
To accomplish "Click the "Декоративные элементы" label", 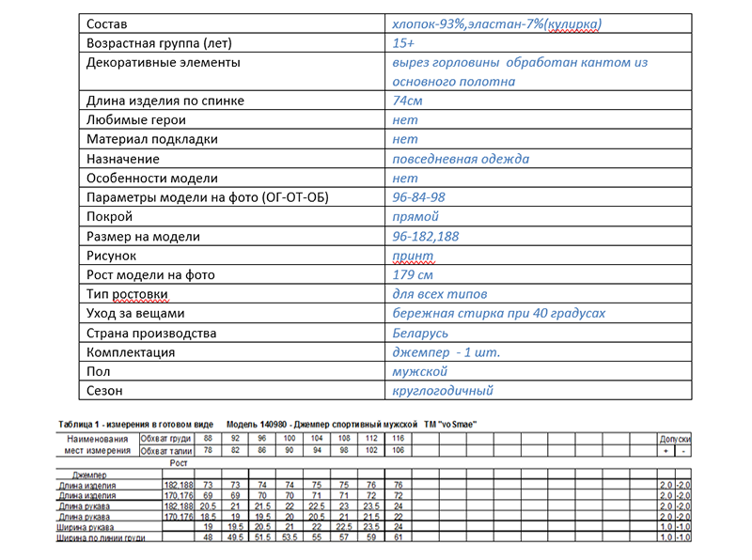I will [x=163, y=62].
